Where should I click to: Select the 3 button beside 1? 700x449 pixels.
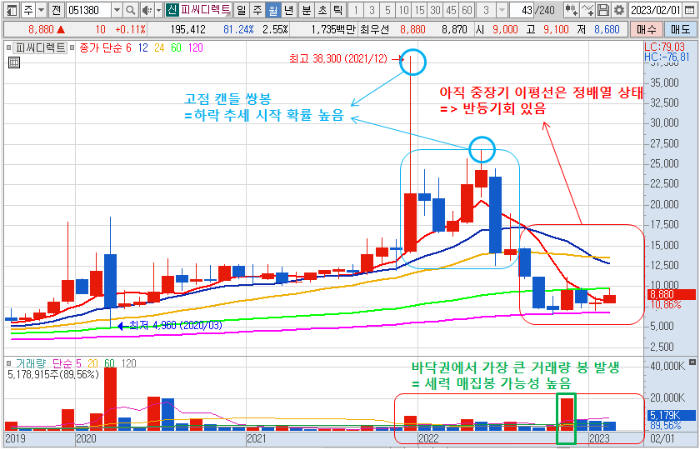371,10
